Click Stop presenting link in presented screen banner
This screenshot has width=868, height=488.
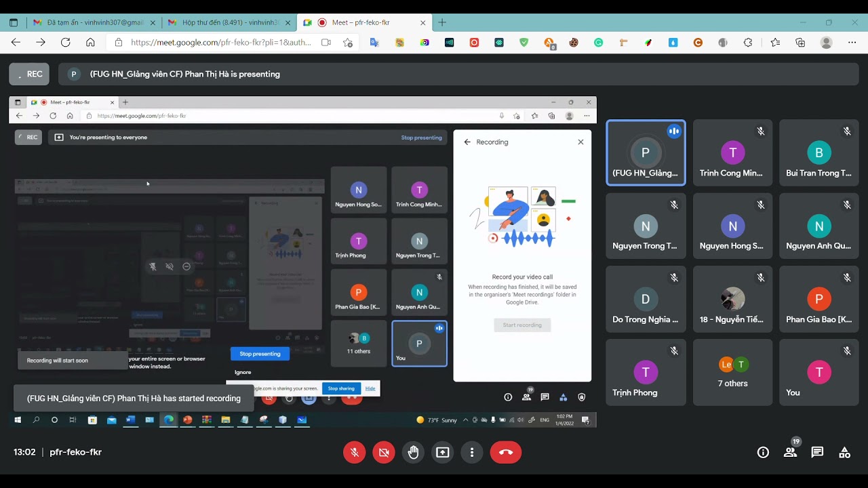tap(421, 138)
